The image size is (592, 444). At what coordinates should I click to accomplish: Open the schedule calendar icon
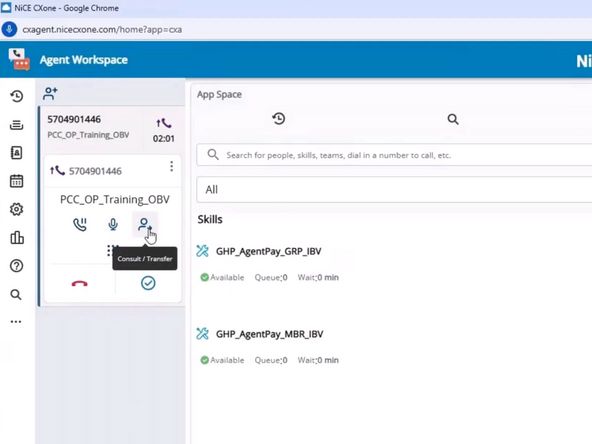pos(16,181)
